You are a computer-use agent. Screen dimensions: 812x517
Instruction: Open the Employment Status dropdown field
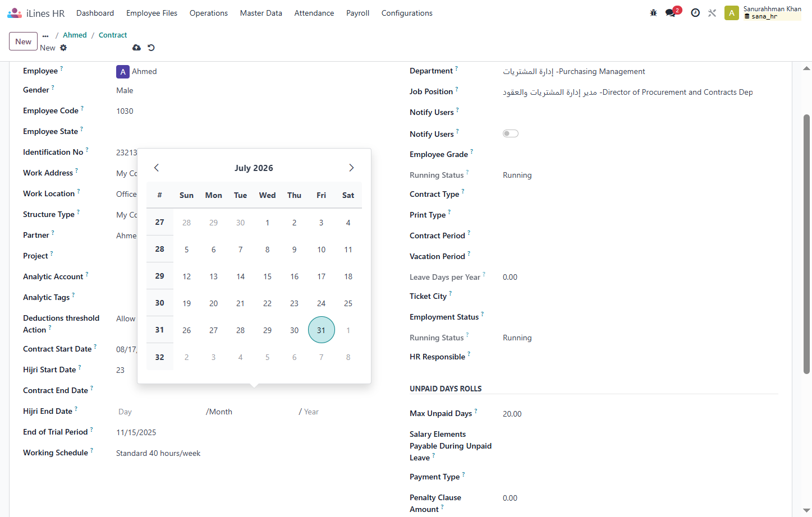(640, 317)
